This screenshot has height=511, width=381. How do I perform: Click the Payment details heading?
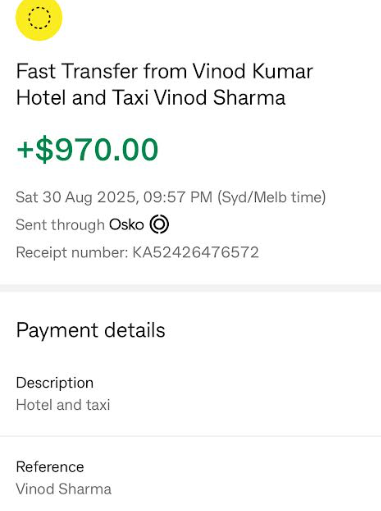coord(90,330)
